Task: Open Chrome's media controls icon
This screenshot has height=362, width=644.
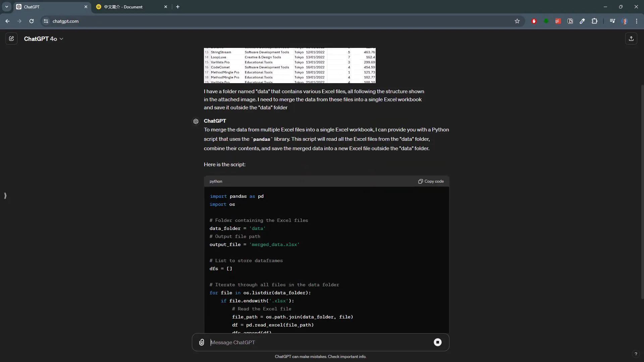Action: pyautogui.click(x=612, y=21)
